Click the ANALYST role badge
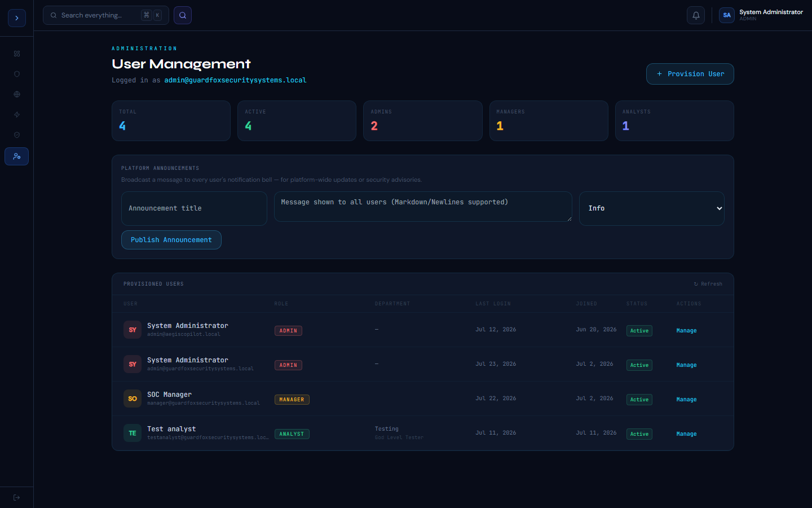The height and width of the screenshot is (508, 812). click(x=292, y=434)
